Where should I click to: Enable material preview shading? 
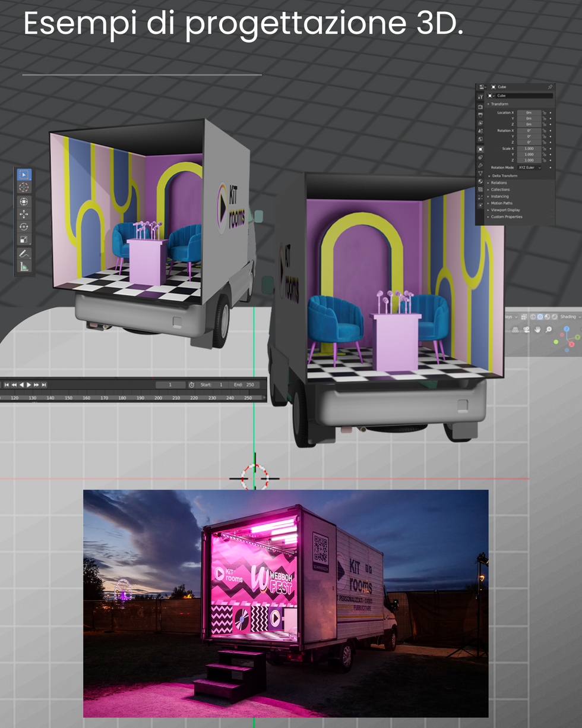[x=548, y=317]
